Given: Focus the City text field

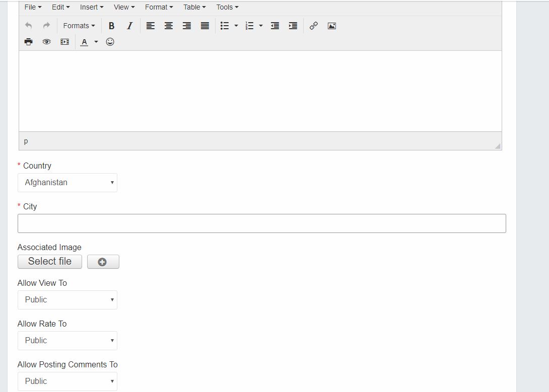Looking at the screenshot, I should [x=261, y=223].
